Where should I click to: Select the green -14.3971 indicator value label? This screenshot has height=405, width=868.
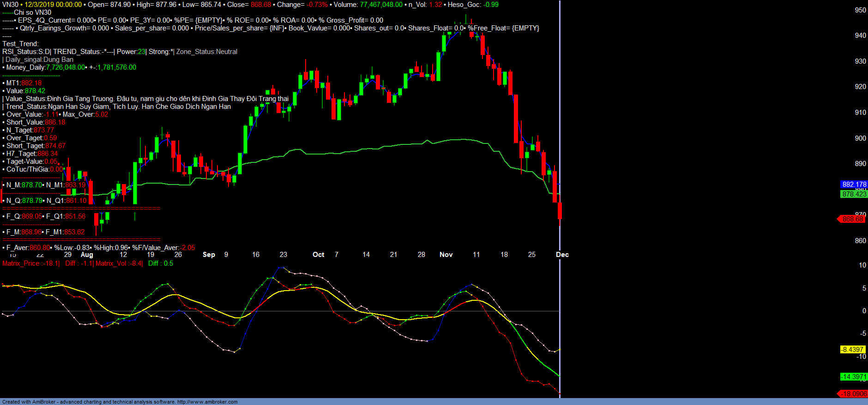pos(853,377)
